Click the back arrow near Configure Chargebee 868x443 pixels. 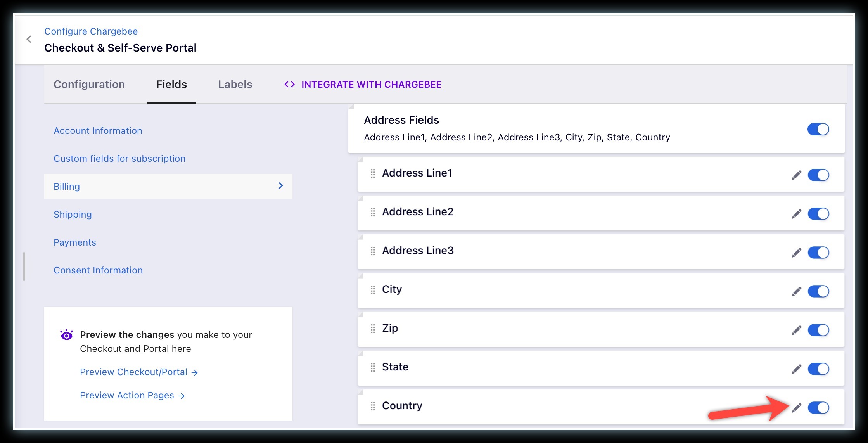[29, 39]
